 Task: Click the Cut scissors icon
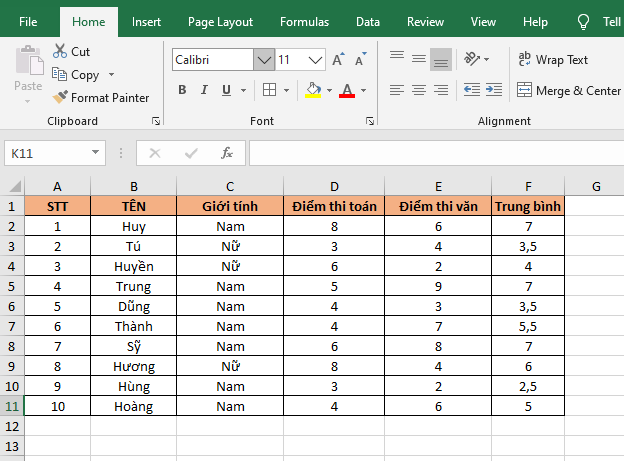[61, 51]
